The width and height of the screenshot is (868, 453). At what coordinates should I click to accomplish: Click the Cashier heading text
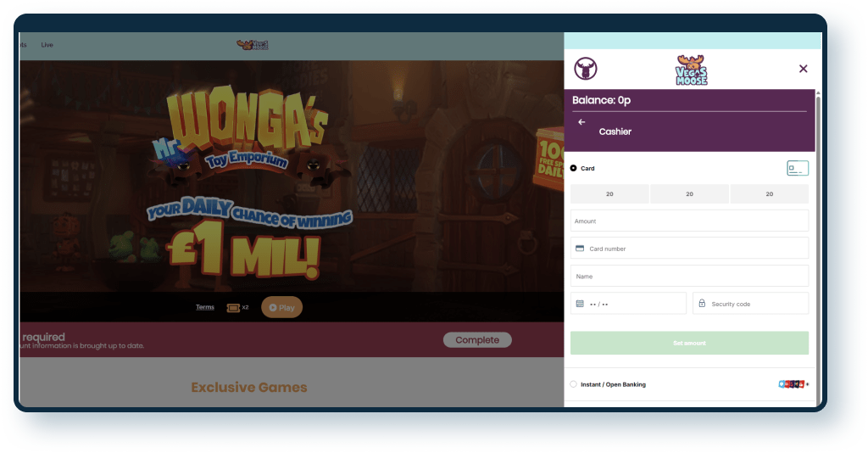(x=615, y=131)
